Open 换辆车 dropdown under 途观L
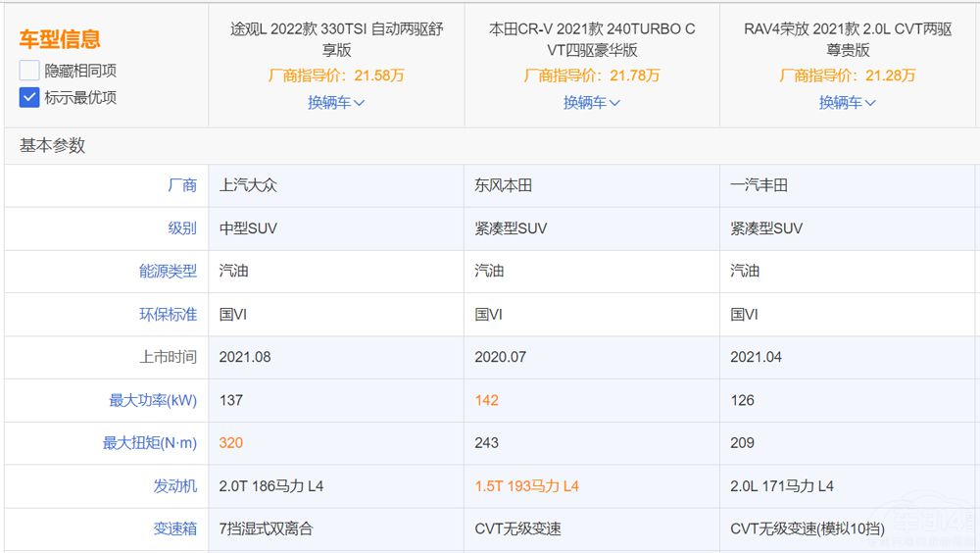This screenshot has width=980, height=553. (x=336, y=102)
